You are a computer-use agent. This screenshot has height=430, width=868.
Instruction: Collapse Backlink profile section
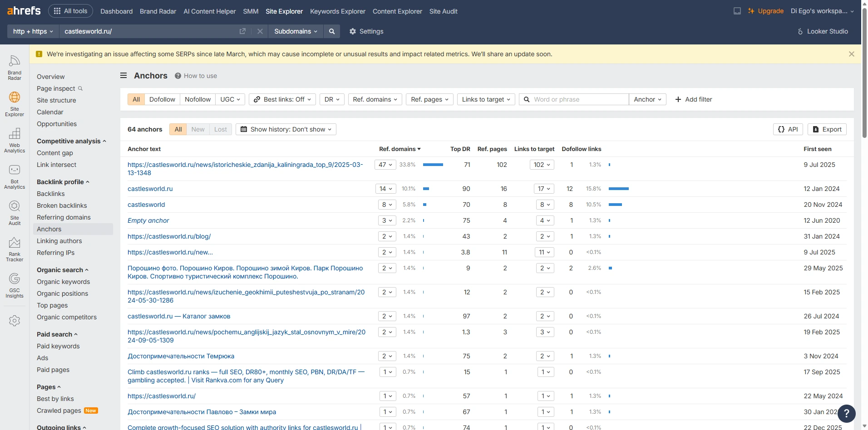(63, 182)
